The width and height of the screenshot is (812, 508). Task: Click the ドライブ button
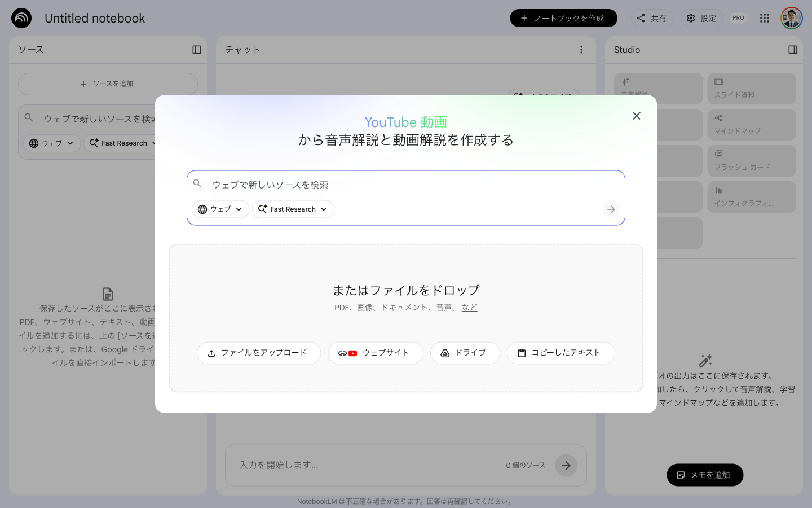click(465, 353)
